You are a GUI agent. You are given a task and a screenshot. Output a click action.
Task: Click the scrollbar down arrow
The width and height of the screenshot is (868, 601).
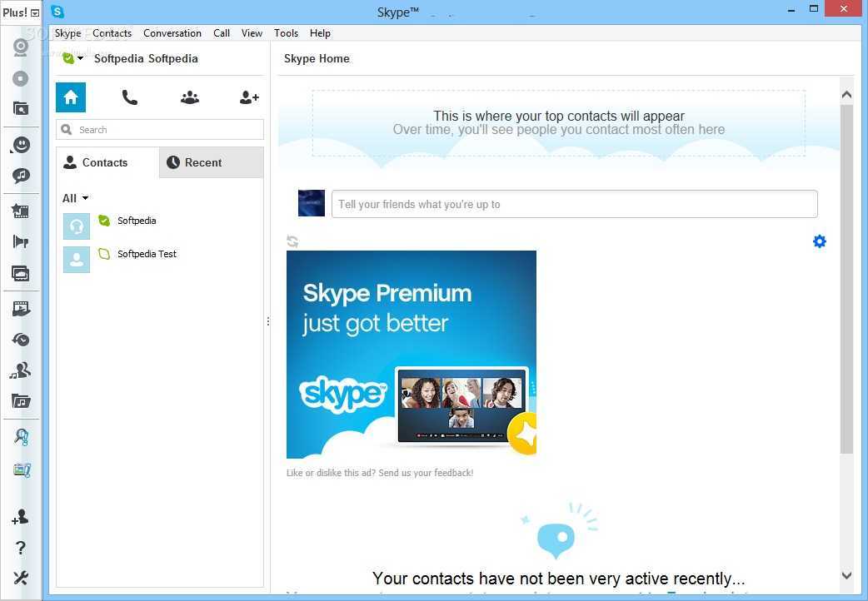click(x=846, y=575)
